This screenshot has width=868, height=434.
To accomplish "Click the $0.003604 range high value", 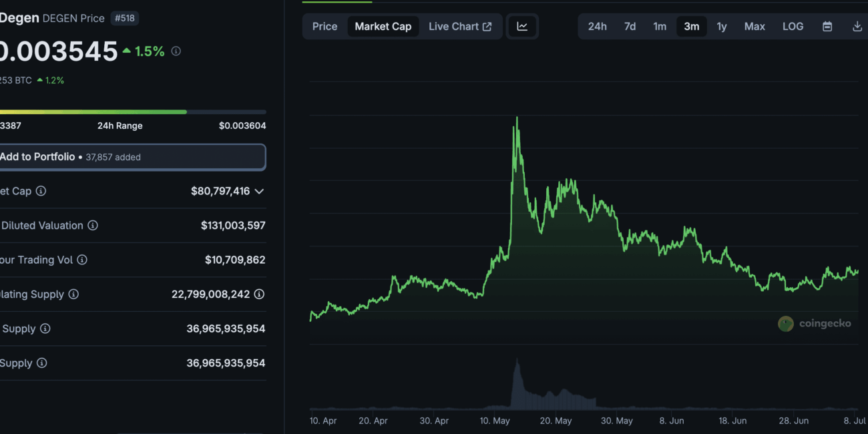I will click(x=242, y=126).
